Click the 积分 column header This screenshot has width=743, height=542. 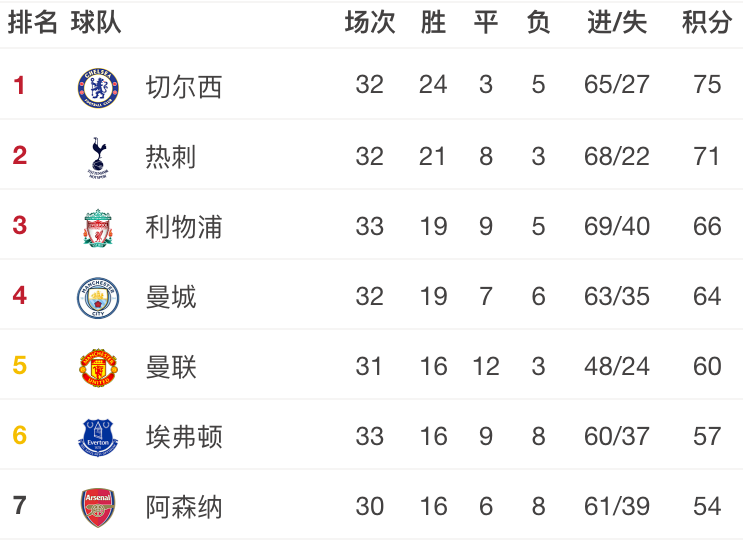coord(707,22)
